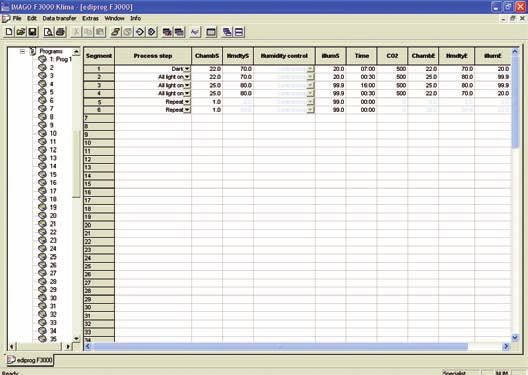Viewport: 528px width, 375px height.
Task: Open the Data transfer menu
Action: point(59,18)
